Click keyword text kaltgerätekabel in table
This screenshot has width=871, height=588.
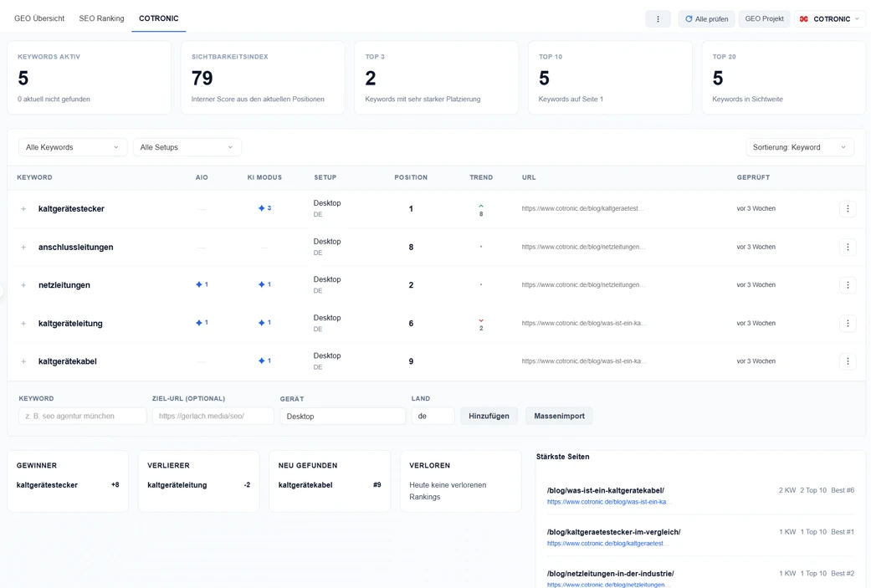click(x=67, y=361)
